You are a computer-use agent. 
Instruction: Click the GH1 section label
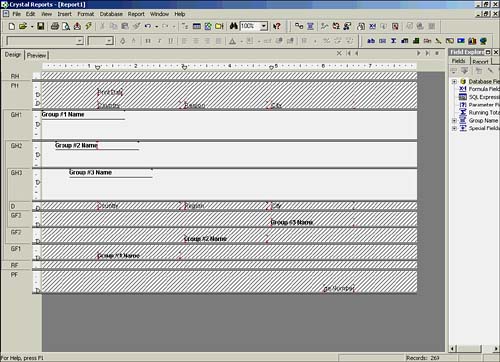[x=16, y=115]
